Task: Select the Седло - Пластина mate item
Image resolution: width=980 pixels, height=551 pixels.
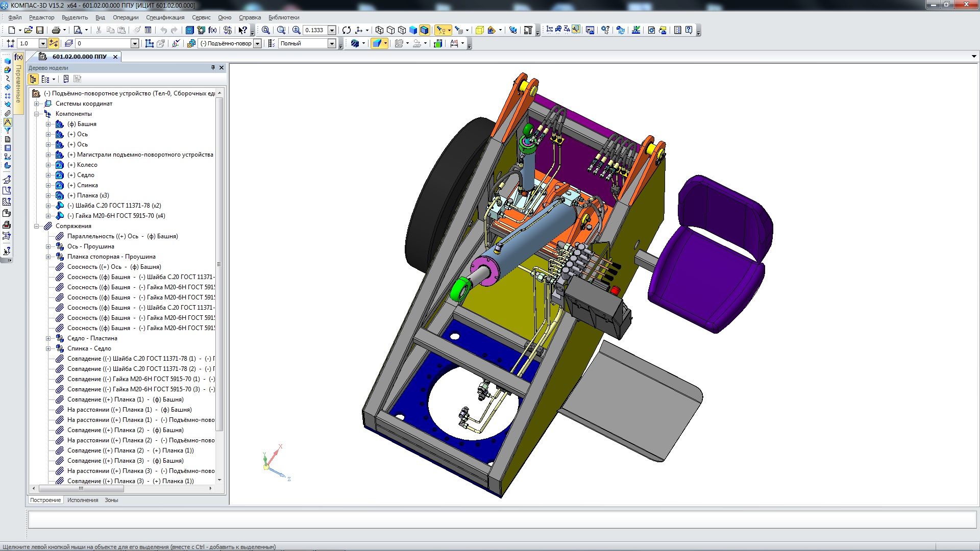Action: 92,338
